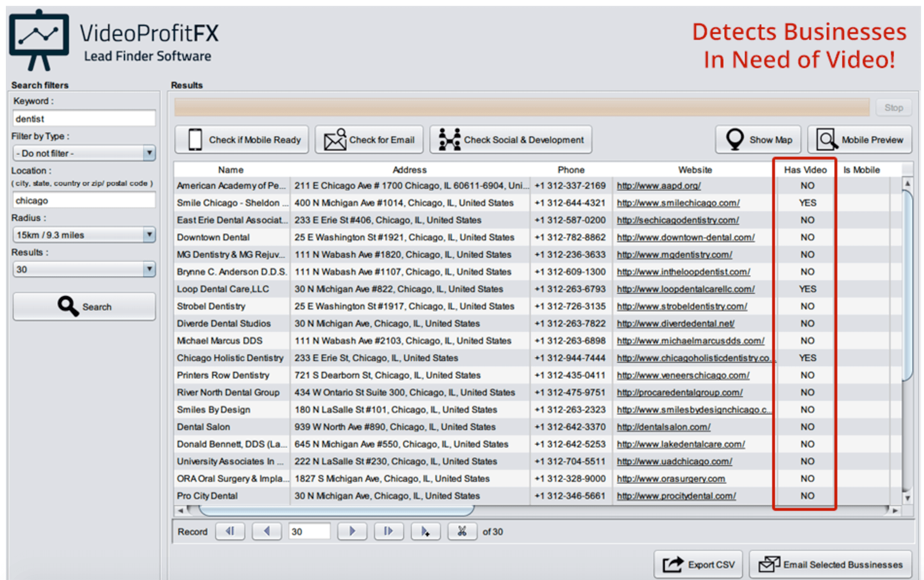Screen dimensions: 924x580
Task: Go to next record arrow
Action: (x=352, y=531)
